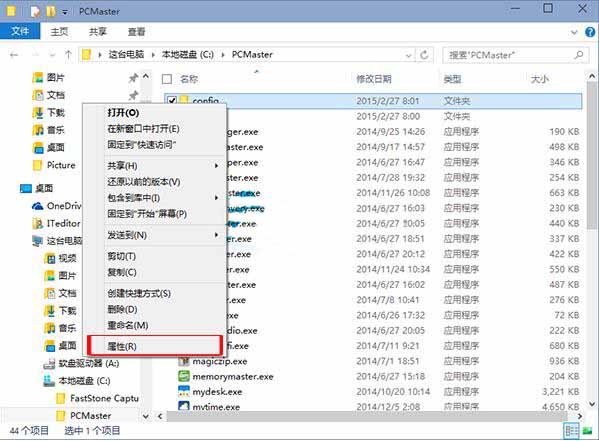This screenshot has width=599, height=441.
Task: Switch to the 查看 ribbon tab
Action: [136, 32]
